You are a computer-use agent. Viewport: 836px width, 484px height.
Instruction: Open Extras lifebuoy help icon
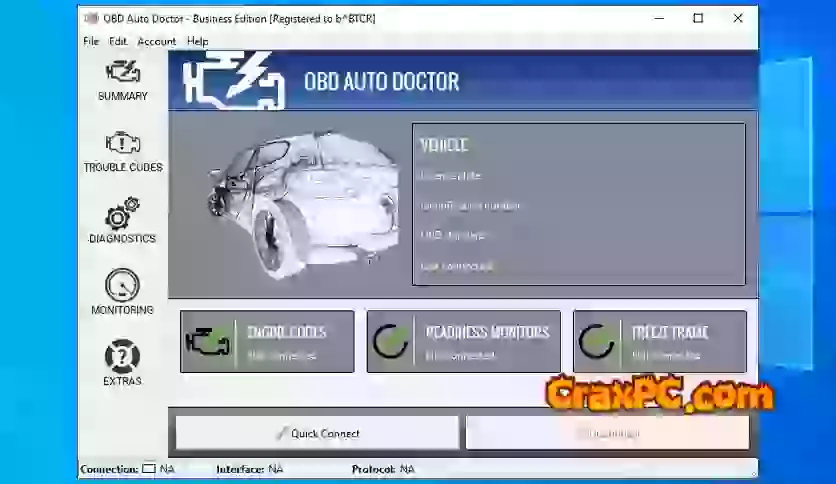(x=122, y=356)
